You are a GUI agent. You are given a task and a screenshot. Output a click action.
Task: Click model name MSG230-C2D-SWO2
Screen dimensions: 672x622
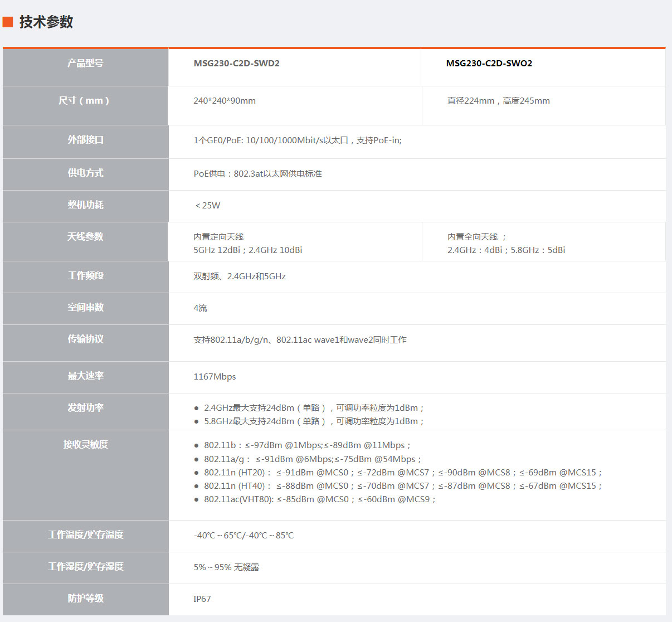click(x=489, y=64)
